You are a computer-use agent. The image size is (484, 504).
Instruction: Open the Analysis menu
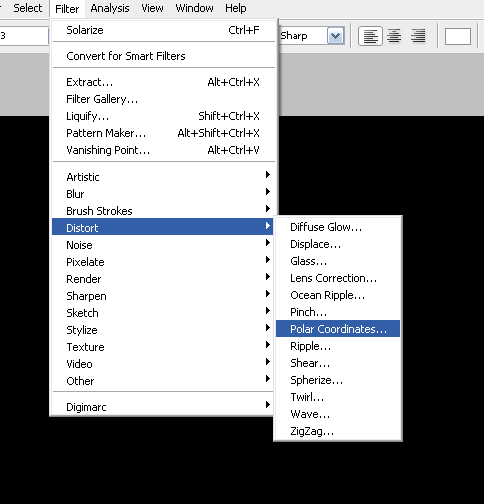point(110,8)
